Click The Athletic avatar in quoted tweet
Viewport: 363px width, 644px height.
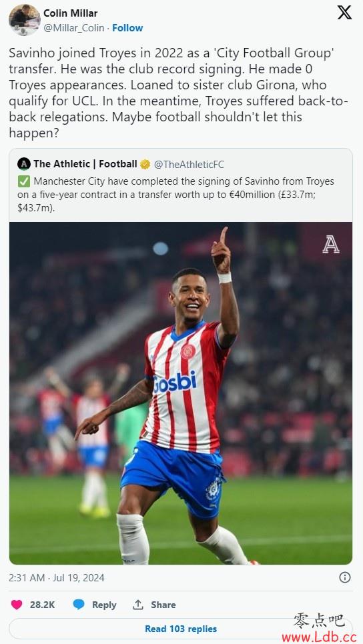click(24, 164)
